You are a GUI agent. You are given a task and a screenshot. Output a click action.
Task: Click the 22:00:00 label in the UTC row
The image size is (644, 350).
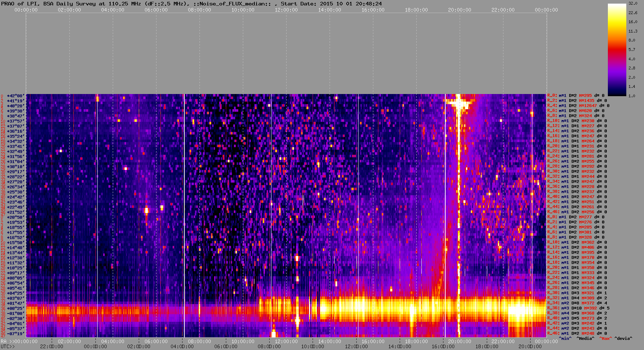coord(52,346)
